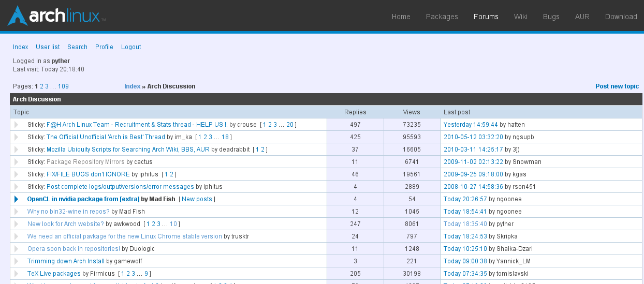The height and width of the screenshot is (284, 644).
Task: Click the status arrow icon beside F@H sticky
Action: tap(16, 125)
